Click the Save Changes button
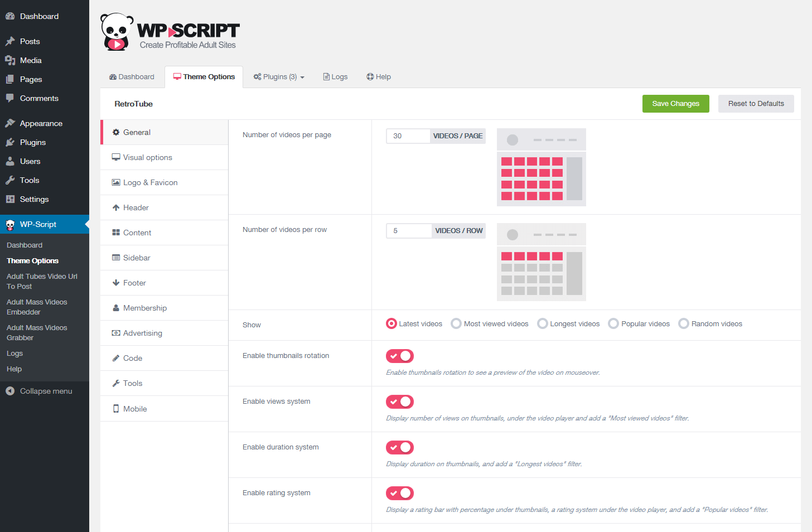This screenshot has height=532, width=812. coord(675,104)
